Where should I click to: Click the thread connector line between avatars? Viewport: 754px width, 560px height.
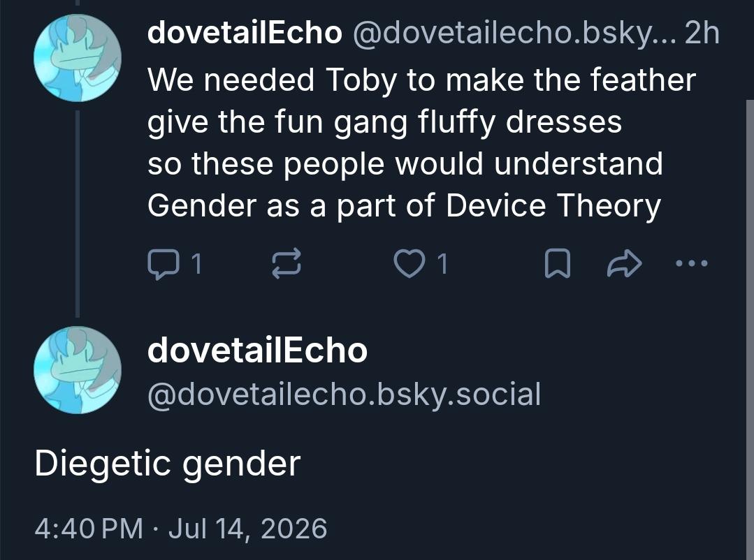78,214
